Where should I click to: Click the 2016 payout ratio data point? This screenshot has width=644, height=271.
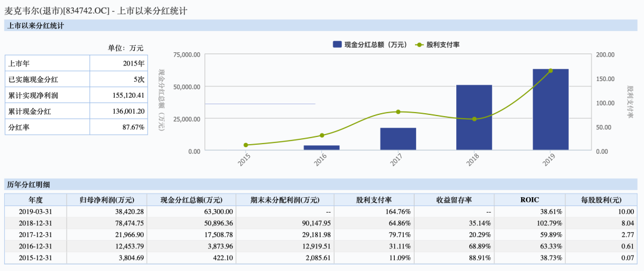(x=321, y=135)
